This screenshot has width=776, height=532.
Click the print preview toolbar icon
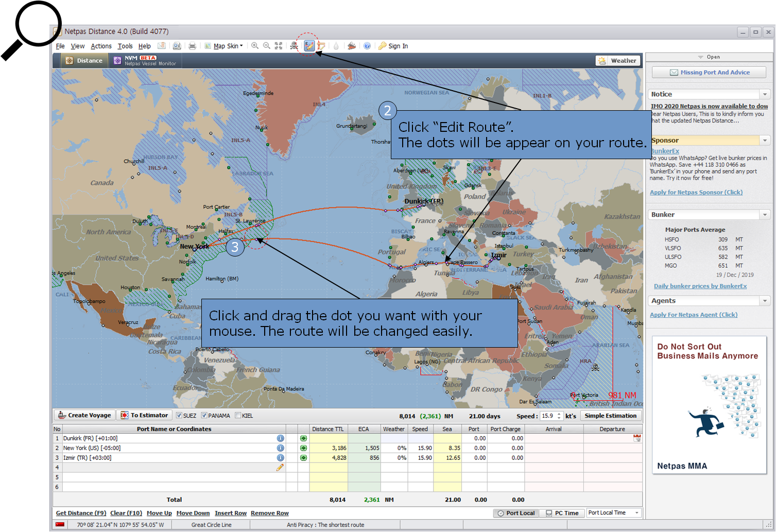coord(177,46)
